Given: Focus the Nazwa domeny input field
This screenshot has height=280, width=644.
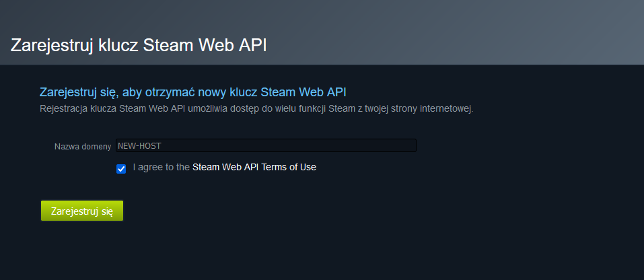Looking at the screenshot, I should click(x=266, y=145).
